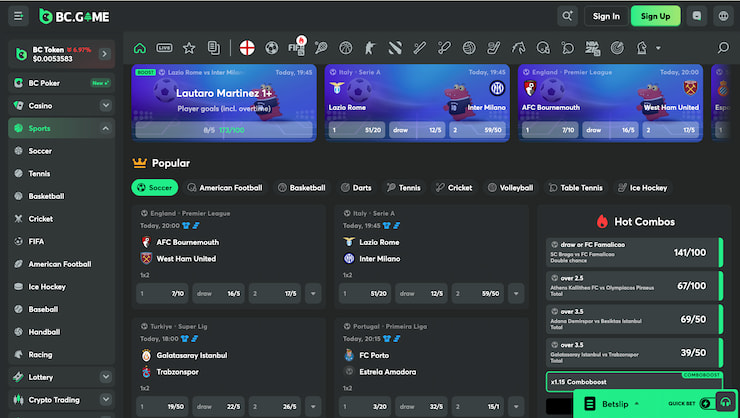Expand the Casino sidebar section
This screenshot has height=418, width=740.
[x=106, y=105]
